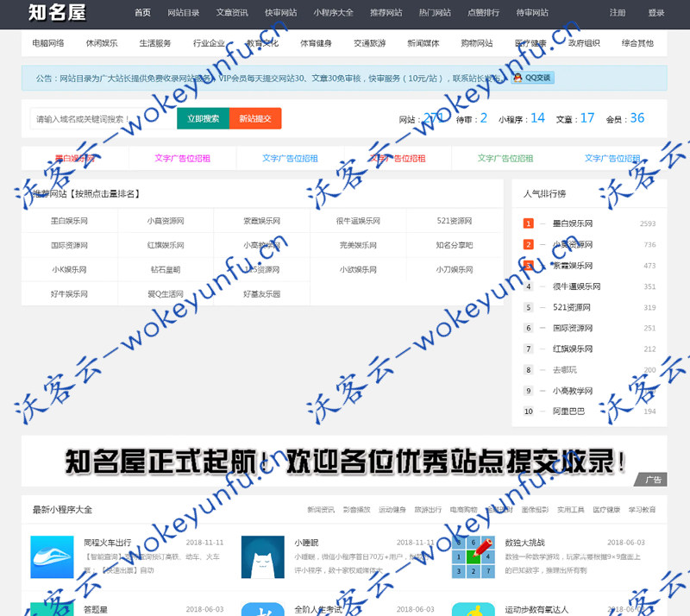690x616 pixels.
Task: Open 热门网站 in the top navigation
Action: click(435, 13)
